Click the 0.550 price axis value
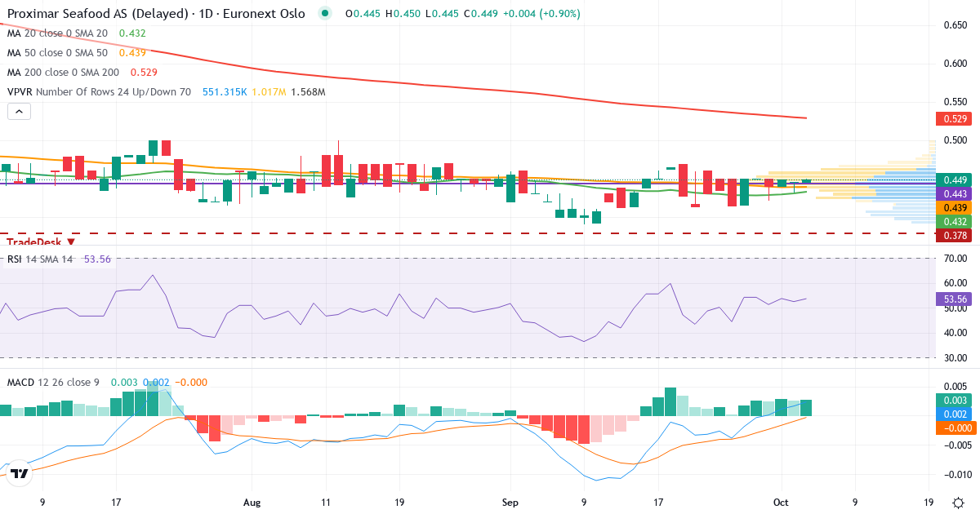Viewport: 980px width, 514px height. point(956,102)
